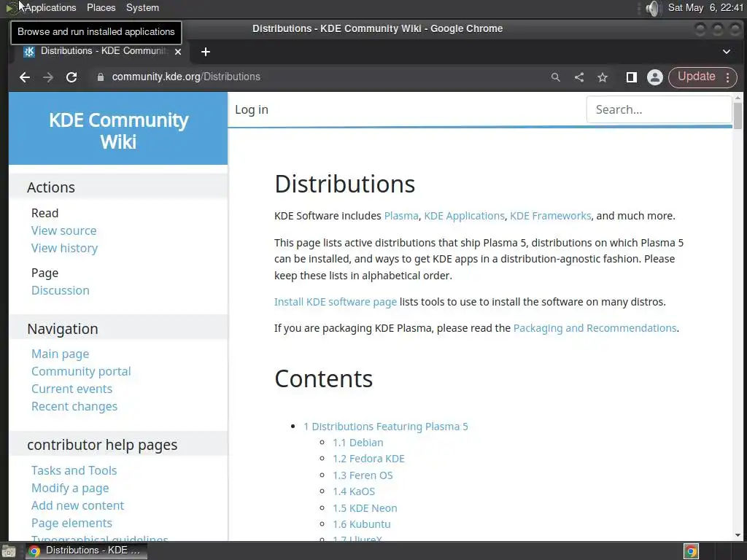Go back with the browser back arrow

[x=25, y=77]
